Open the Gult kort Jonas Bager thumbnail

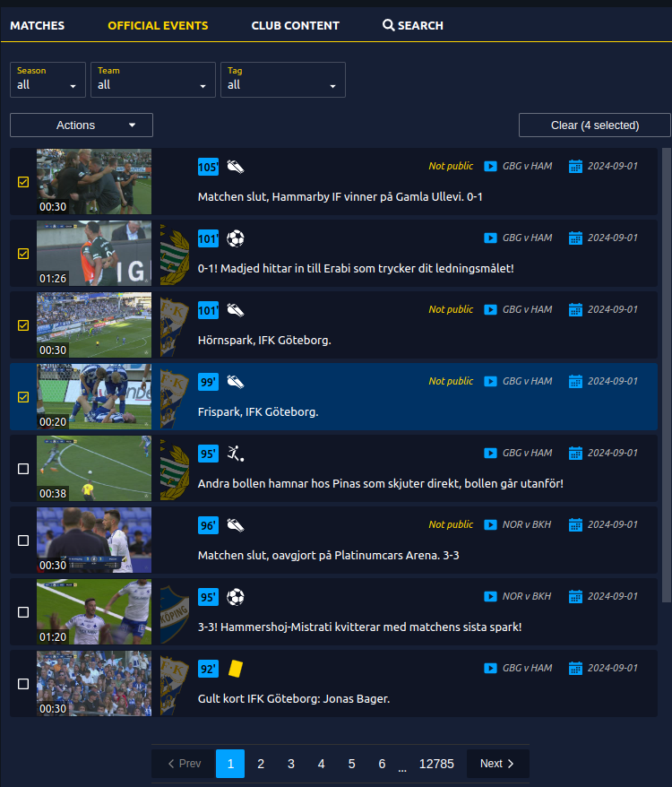(x=94, y=684)
